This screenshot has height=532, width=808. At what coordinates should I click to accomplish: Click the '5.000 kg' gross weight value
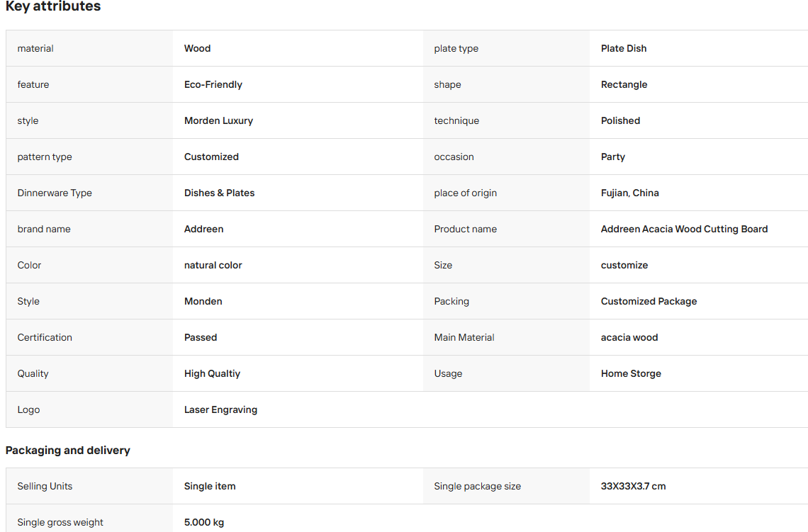(204, 522)
